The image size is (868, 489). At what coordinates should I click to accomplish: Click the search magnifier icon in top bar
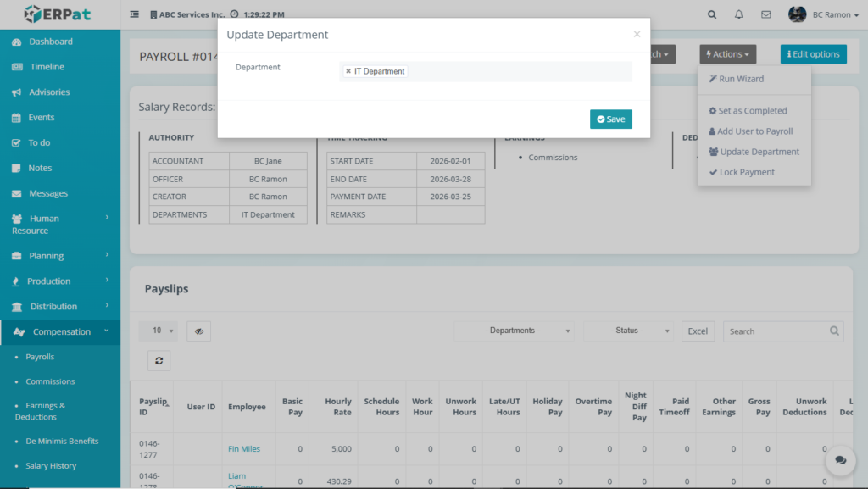pyautogui.click(x=712, y=14)
